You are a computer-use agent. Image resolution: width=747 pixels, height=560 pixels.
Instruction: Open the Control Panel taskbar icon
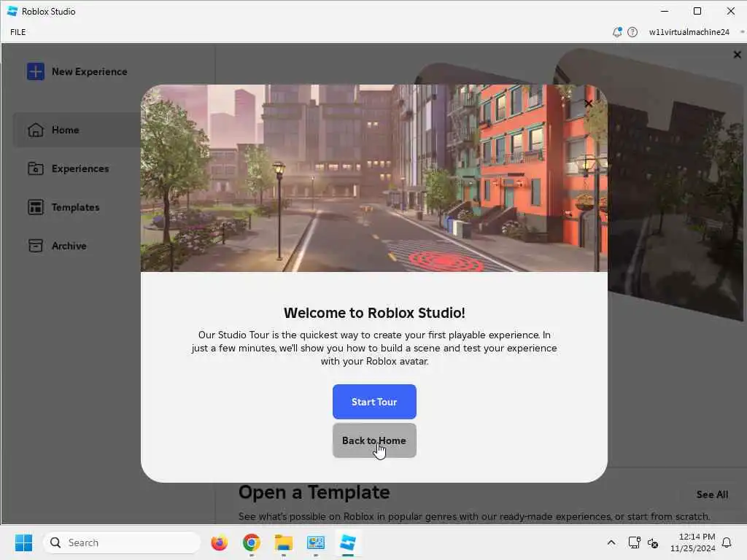pos(315,542)
